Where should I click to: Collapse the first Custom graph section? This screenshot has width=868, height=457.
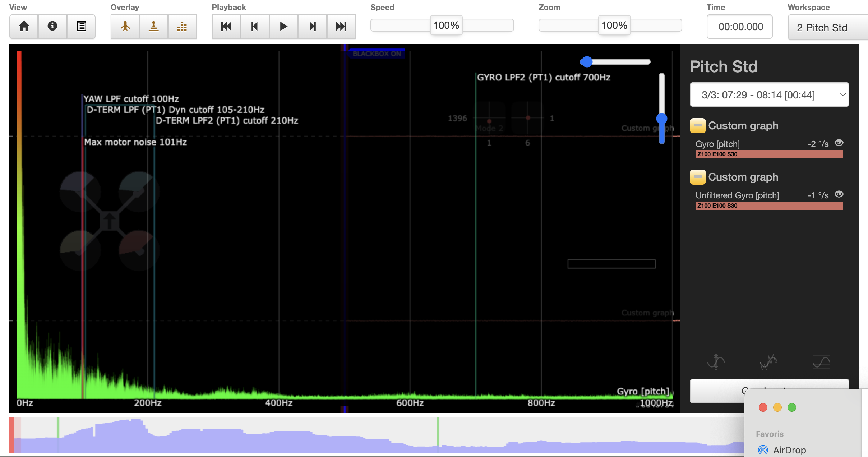698,126
